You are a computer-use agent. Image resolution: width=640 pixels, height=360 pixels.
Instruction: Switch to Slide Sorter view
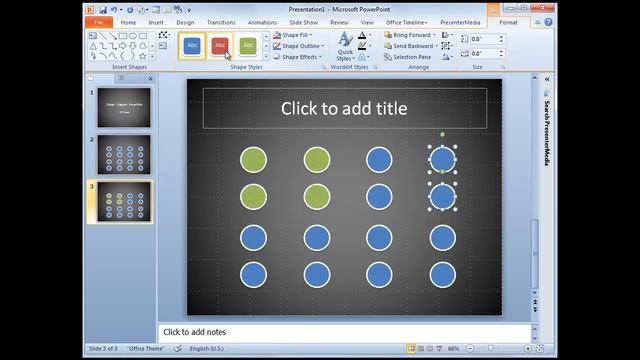pyautogui.click(x=421, y=349)
